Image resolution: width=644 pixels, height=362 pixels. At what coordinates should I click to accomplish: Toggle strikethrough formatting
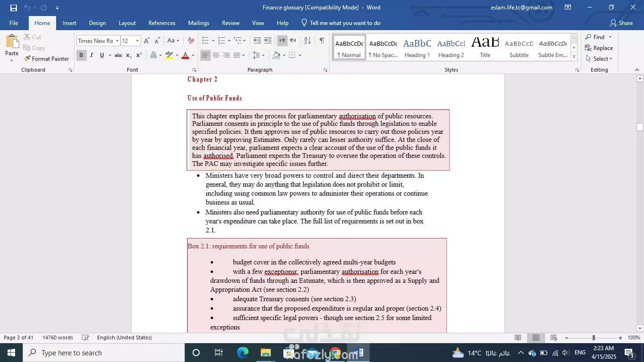[118, 56]
